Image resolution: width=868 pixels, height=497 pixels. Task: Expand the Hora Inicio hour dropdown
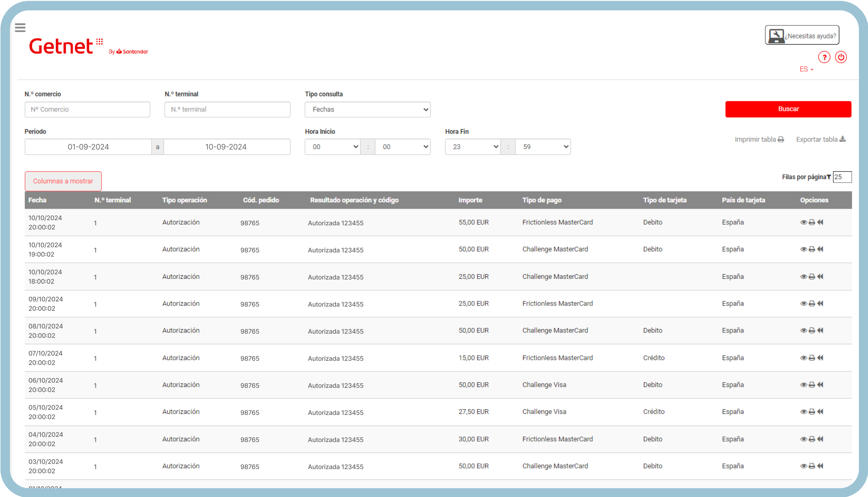click(x=332, y=147)
